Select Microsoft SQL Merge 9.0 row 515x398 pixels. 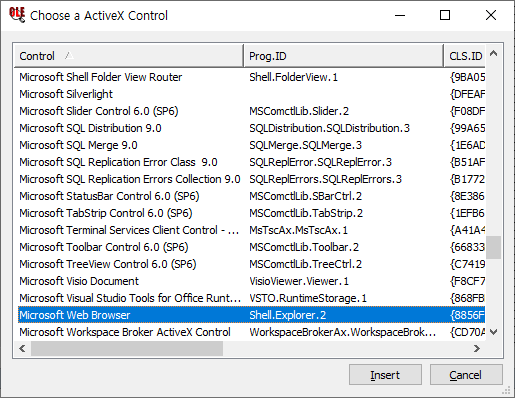252,145
